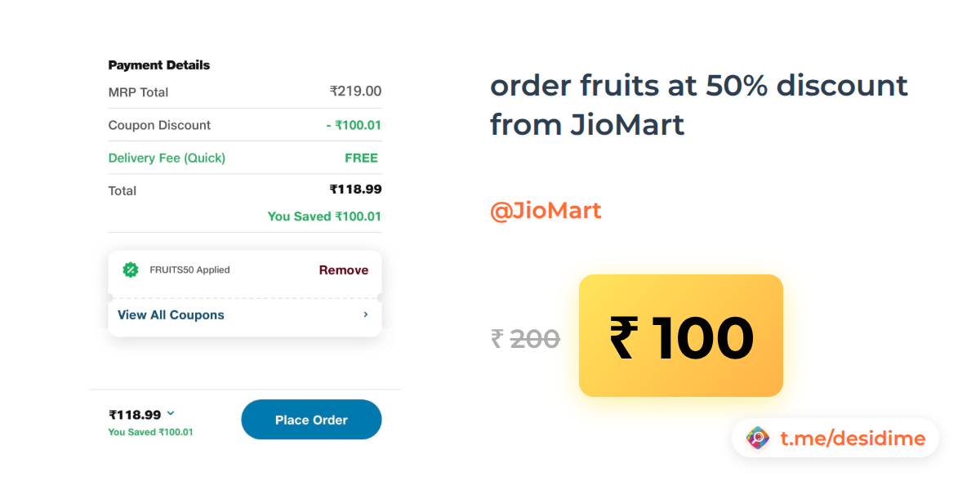The image size is (980, 490).
Task: Click the green coupon badge icon
Action: pos(130,269)
